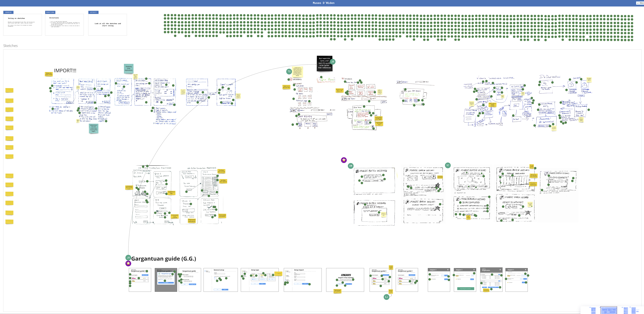Check the Filename1 checkbox in Duplicates mockup
The width and height of the screenshot is (644, 314).
(x=482, y=275)
